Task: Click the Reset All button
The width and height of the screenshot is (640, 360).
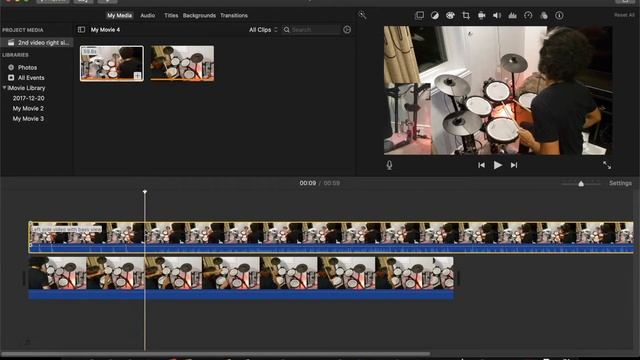Action: tap(624, 15)
